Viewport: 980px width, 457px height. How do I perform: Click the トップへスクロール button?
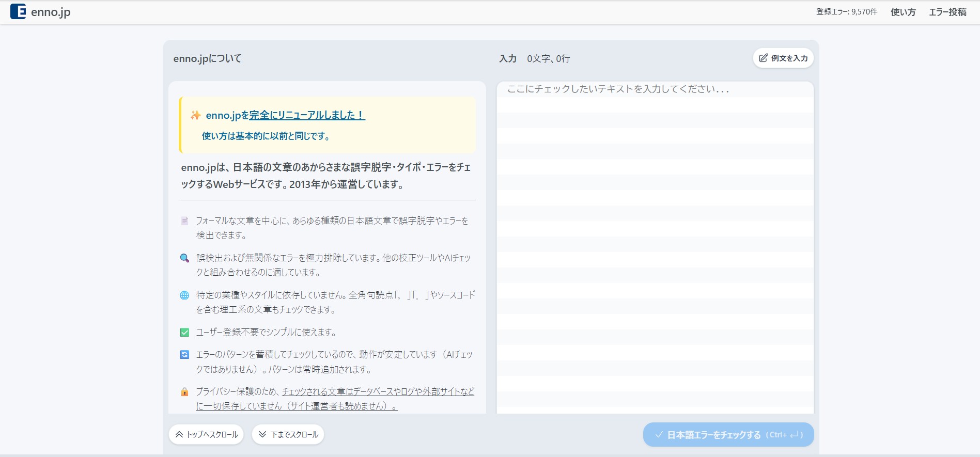[207, 434]
